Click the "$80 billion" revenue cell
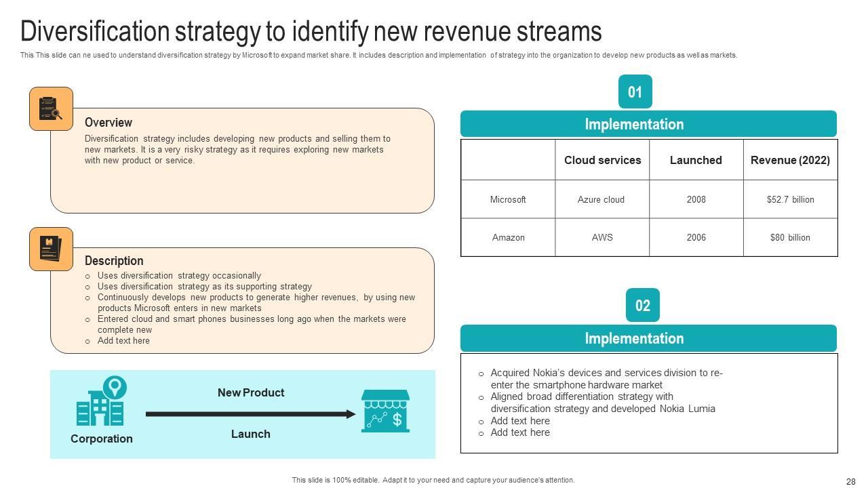Viewport: 868px width, 488px height. [791, 237]
